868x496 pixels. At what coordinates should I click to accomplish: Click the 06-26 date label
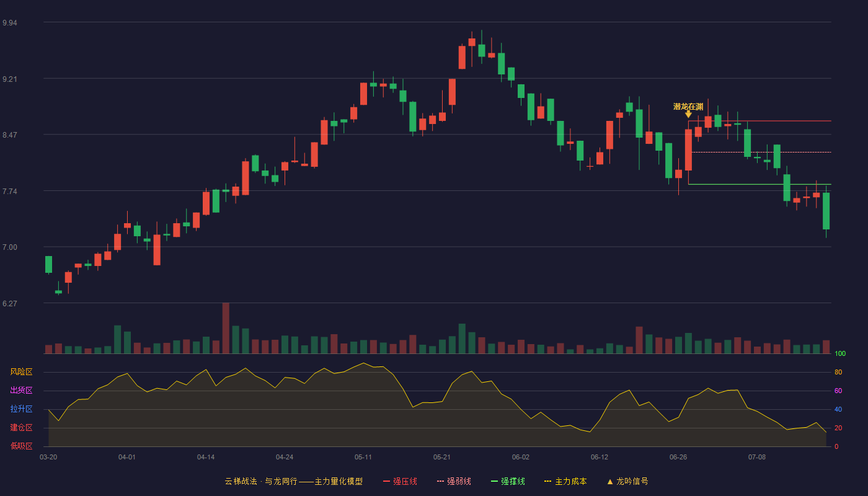coord(678,457)
